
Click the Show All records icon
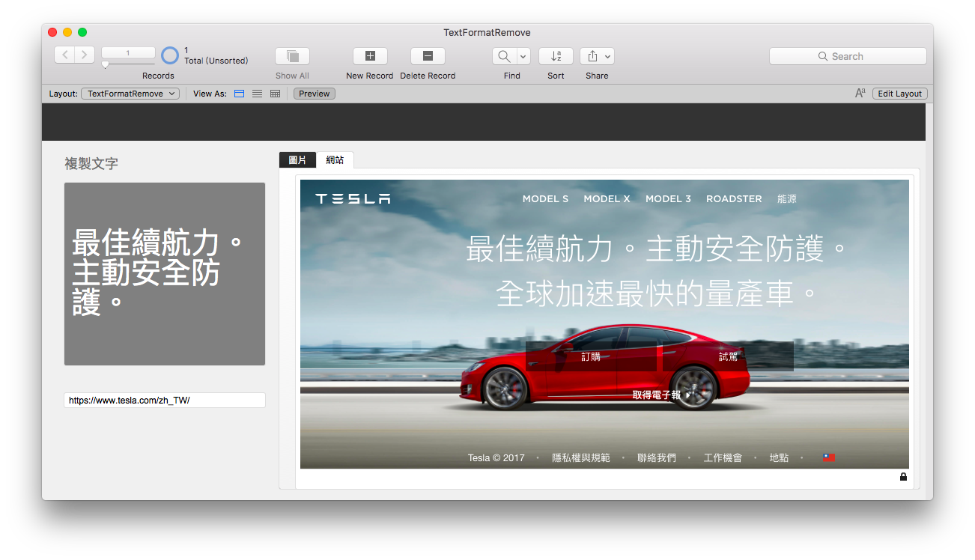292,56
